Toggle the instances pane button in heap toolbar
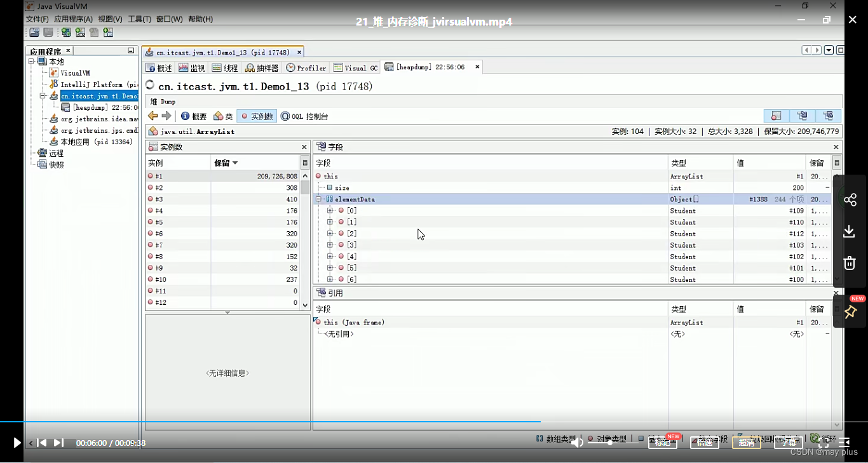This screenshot has width=868, height=463. pos(776,116)
